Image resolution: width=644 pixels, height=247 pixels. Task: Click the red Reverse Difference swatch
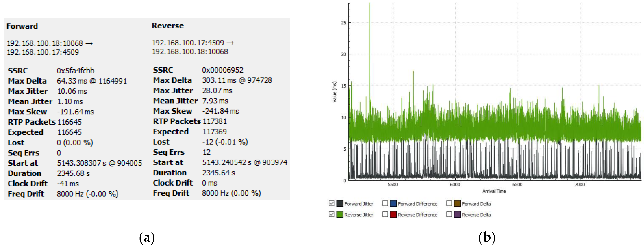[x=393, y=215]
